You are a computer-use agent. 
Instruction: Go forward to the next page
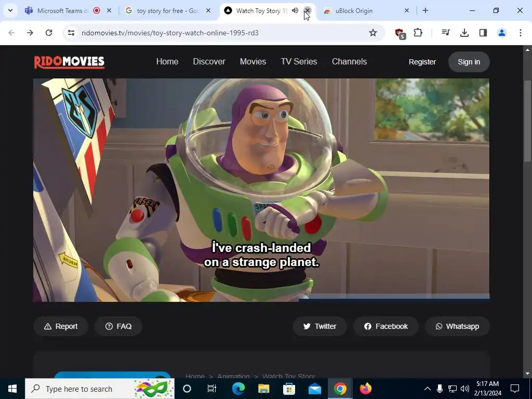pos(30,33)
